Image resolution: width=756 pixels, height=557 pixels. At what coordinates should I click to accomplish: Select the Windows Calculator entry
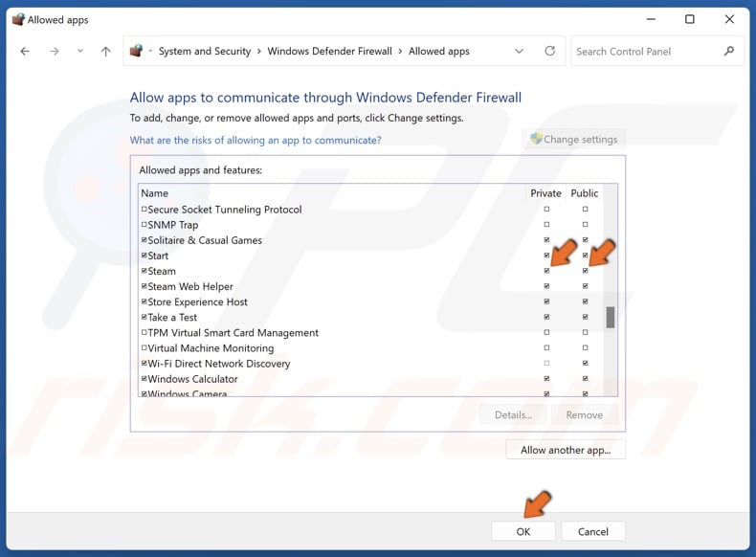370,379
